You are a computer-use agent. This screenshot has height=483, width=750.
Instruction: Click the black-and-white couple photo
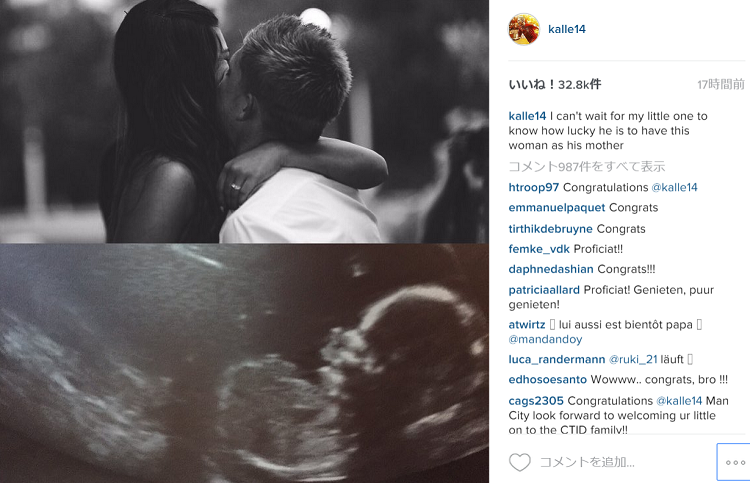(244, 121)
